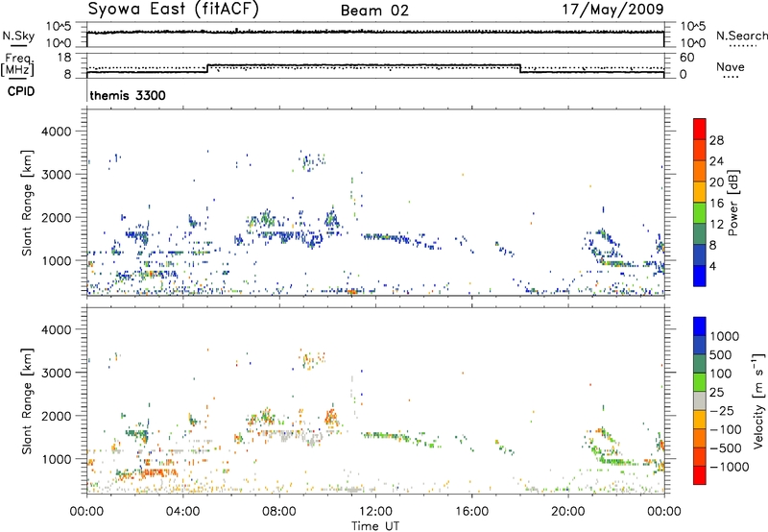Pick the blue top segment of Velocity colorbar
Image resolution: width=768 pixels, height=532 pixels.
pos(700,326)
